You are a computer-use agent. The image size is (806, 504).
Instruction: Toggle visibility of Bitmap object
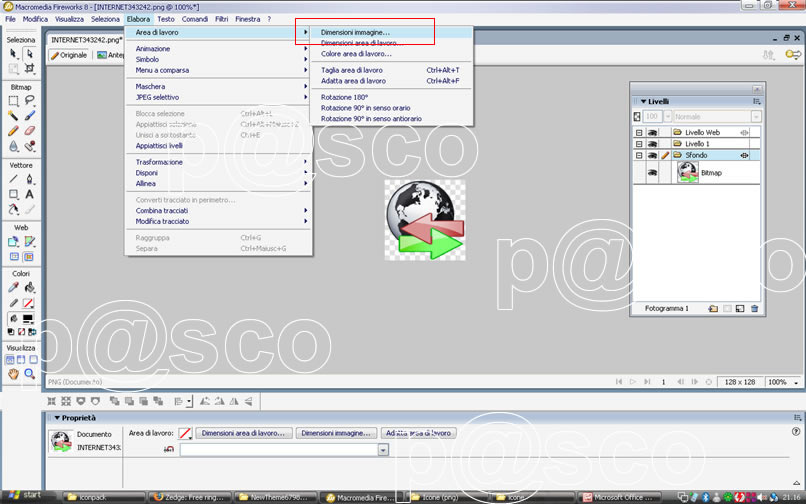click(x=652, y=173)
